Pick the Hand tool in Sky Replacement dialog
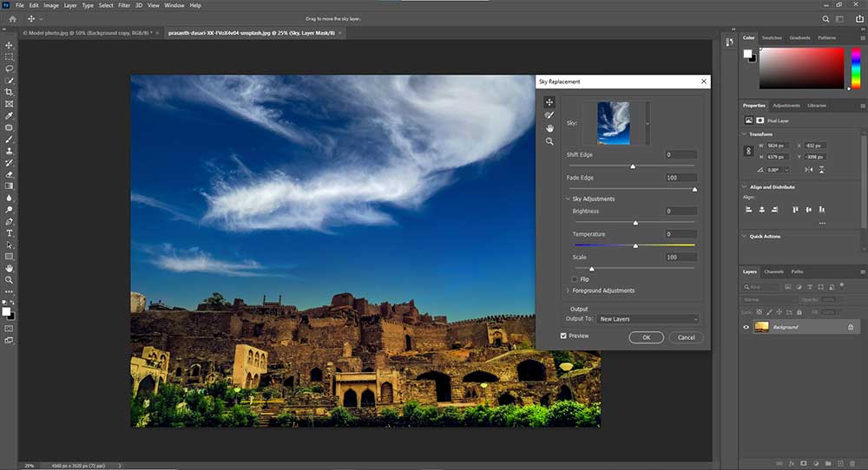868x470 pixels. (x=549, y=128)
